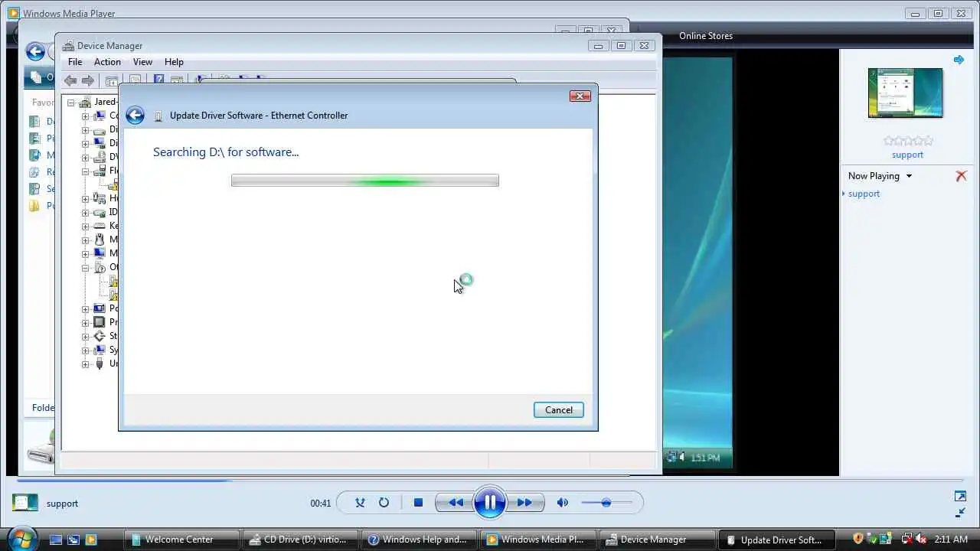Click the support video thumbnail
Viewport: 980px width, 551px height.
pyautogui.click(x=905, y=93)
